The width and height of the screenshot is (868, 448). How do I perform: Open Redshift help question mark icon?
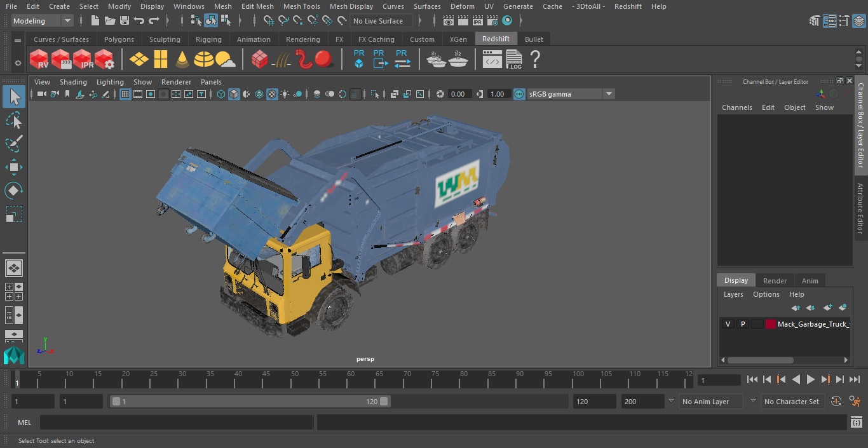click(x=535, y=60)
